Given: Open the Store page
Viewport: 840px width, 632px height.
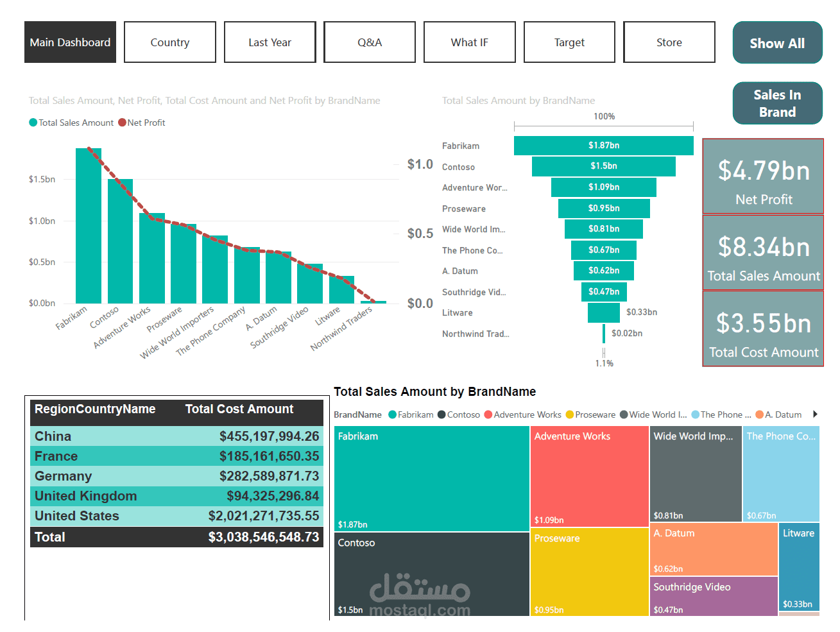Looking at the screenshot, I should [x=669, y=42].
